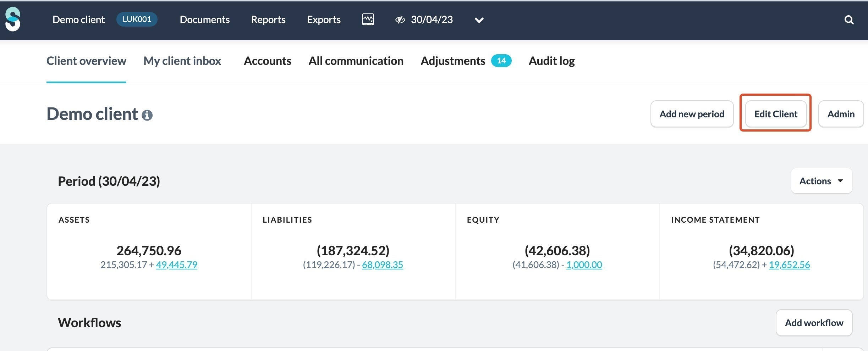This screenshot has height=351, width=868.
Task: Click the LUK001 client code badge
Action: tap(137, 19)
